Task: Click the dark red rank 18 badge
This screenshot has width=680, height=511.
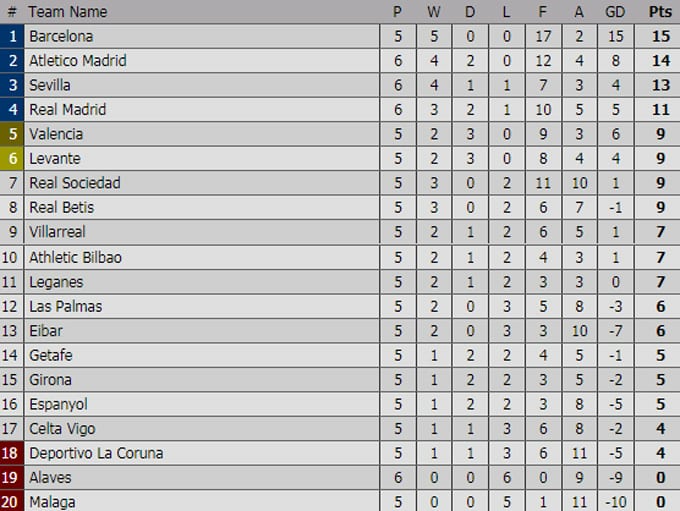Action: [x=12, y=453]
